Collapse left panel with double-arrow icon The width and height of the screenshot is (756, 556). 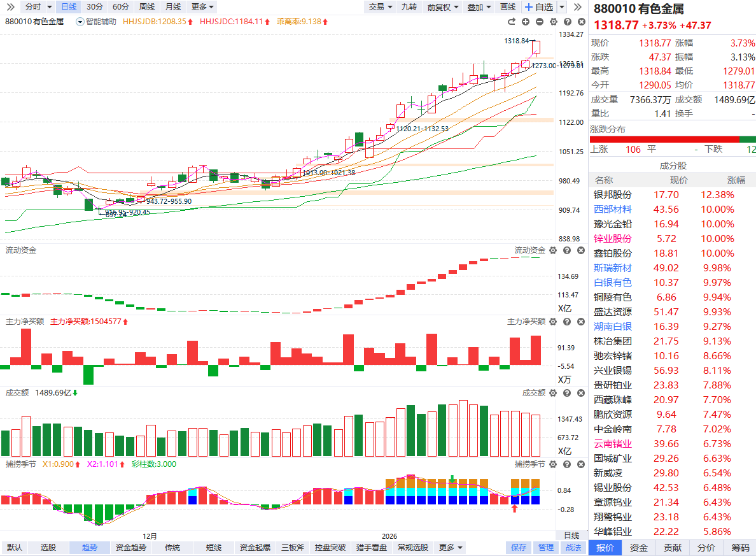[x=10, y=7]
